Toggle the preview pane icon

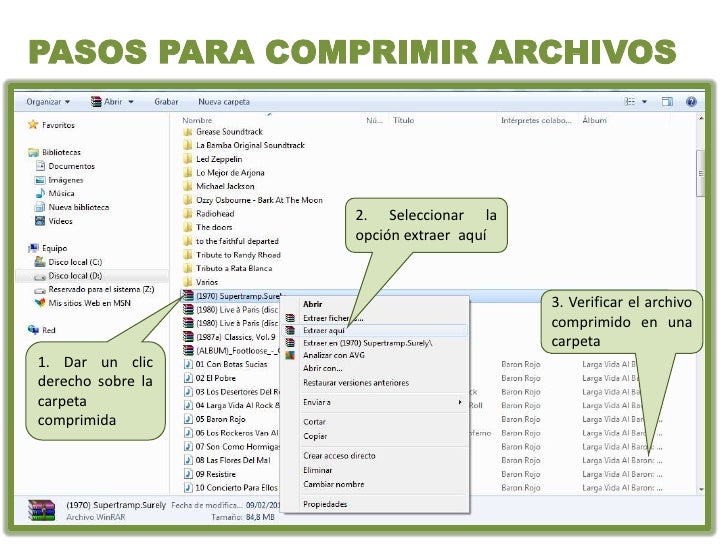pyautogui.click(x=667, y=102)
